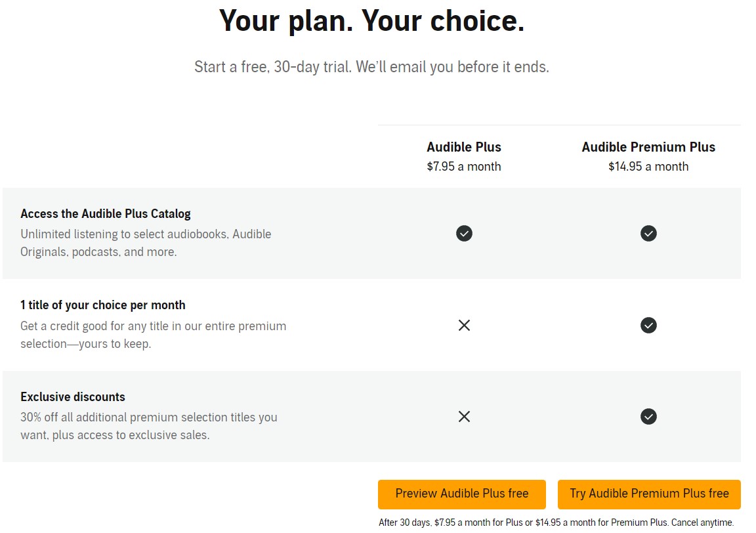Select the Audible Premium Plus column heading
The image size is (756, 533).
(648, 147)
